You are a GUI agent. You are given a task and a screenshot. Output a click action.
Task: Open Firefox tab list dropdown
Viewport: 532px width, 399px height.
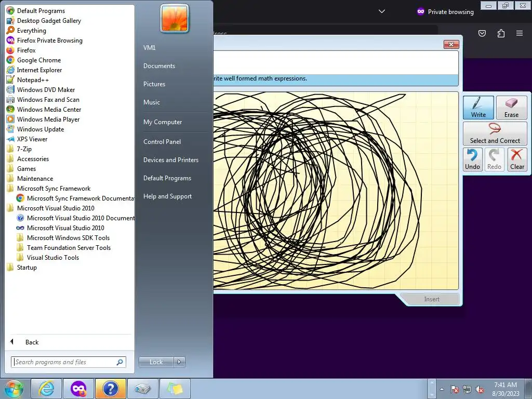coord(382,11)
